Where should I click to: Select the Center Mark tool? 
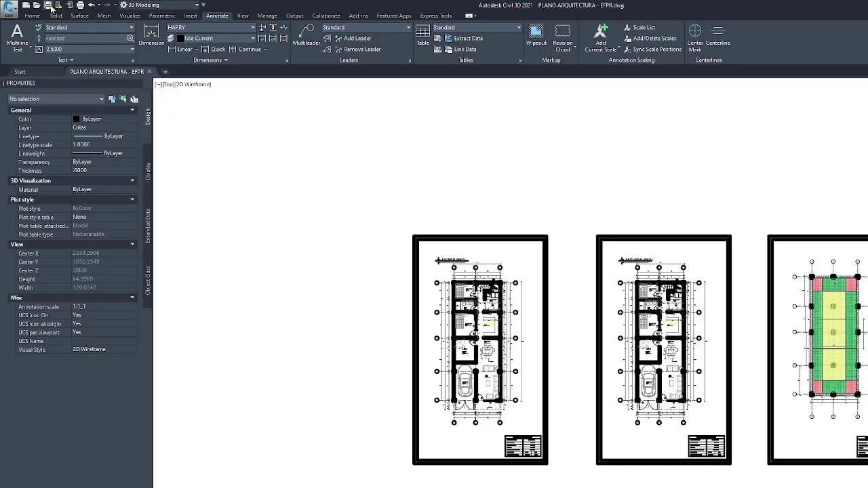(695, 38)
